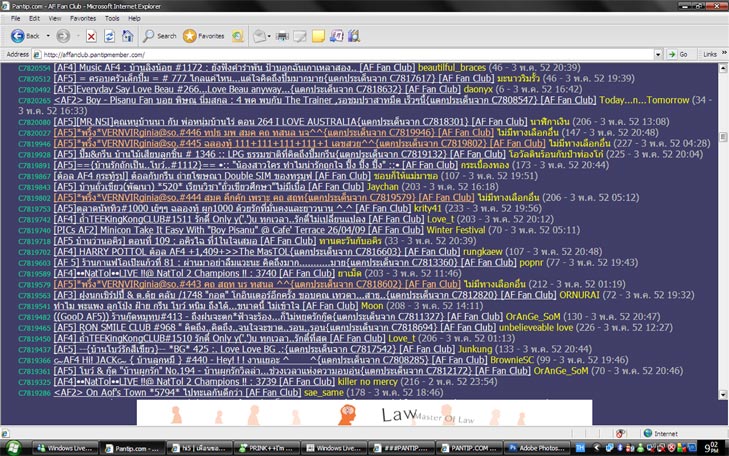
Task: Expand the Mail button dropdown arrow
Action: [x=269, y=36]
